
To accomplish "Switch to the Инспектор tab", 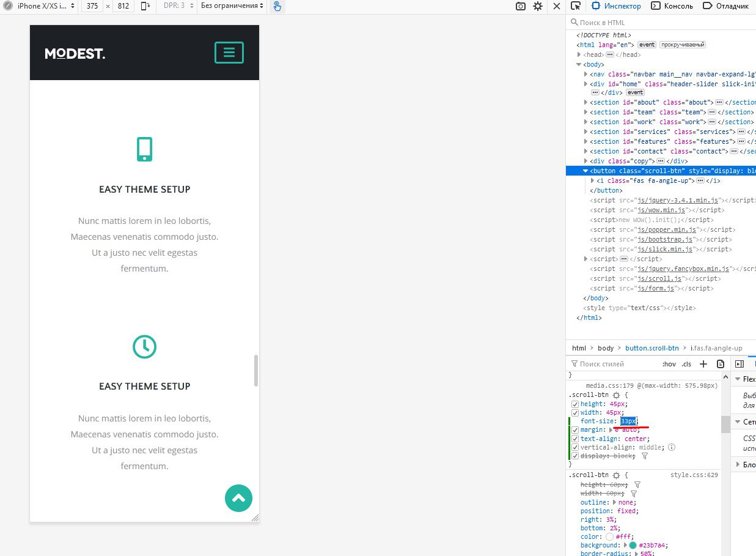I will point(616,6).
